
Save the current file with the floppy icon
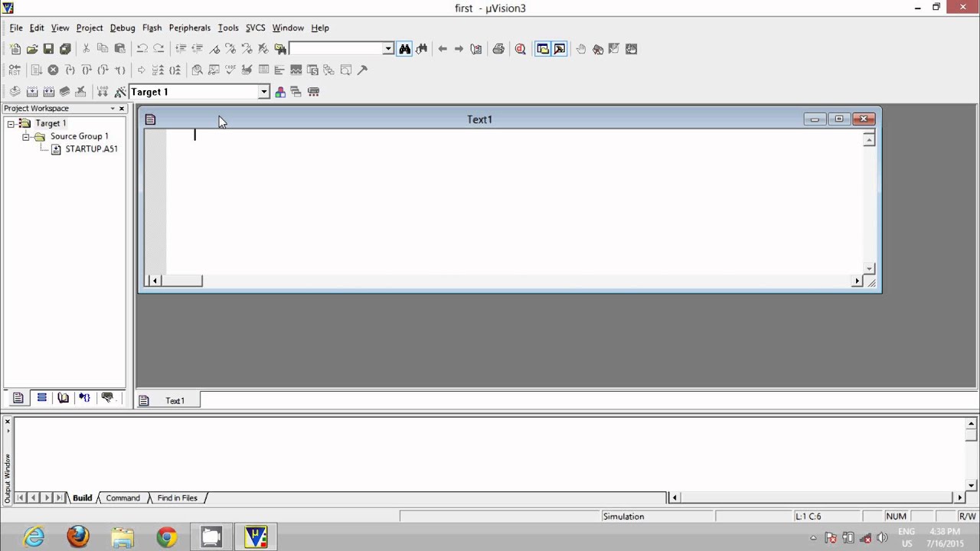coord(48,49)
